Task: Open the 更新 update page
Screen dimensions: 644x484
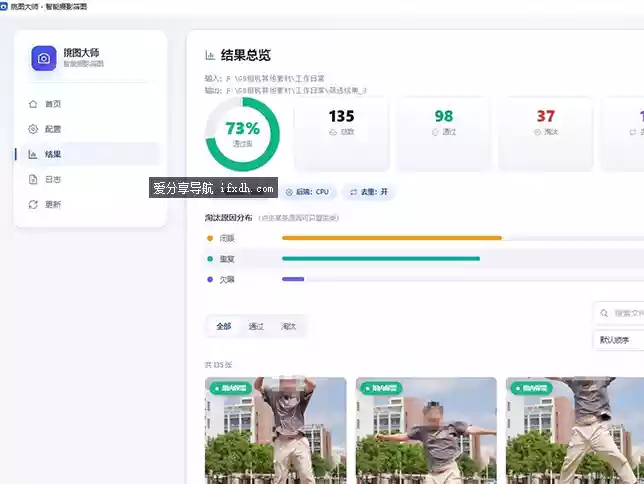Action: [90, 204]
